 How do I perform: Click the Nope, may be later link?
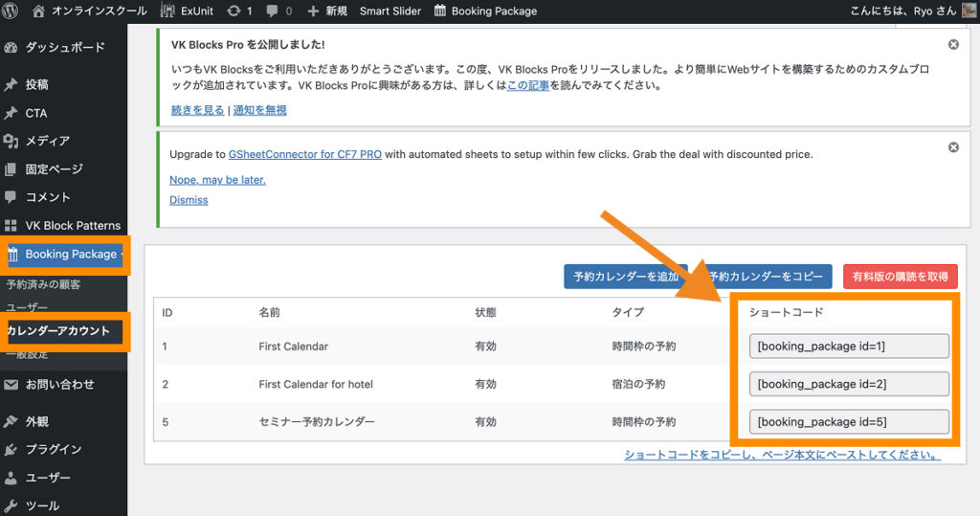point(217,179)
